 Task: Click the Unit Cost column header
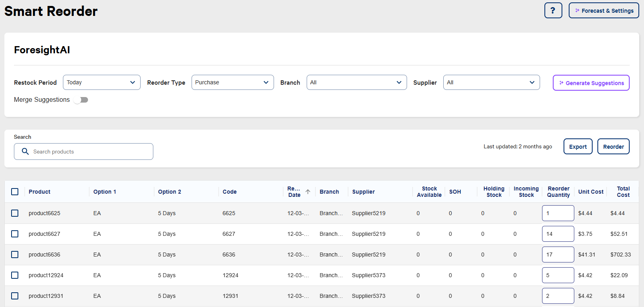pyautogui.click(x=591, y=192)
